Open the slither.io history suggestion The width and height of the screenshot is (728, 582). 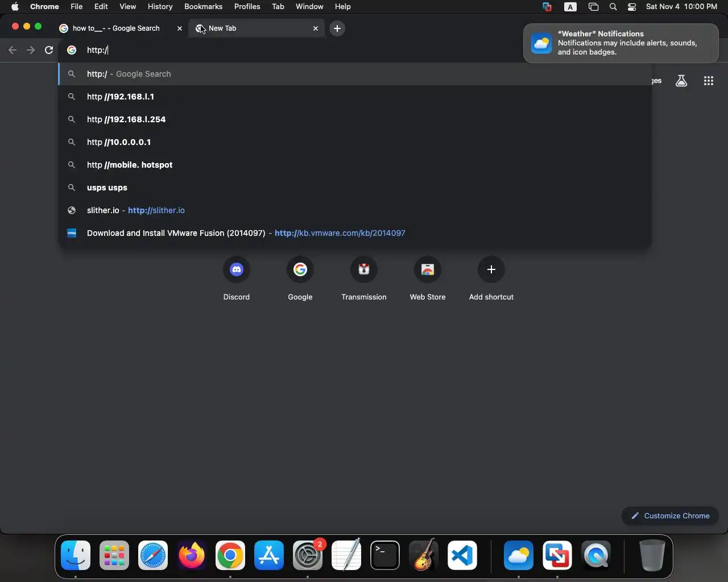pyautogui.click(x=355, y=210)
